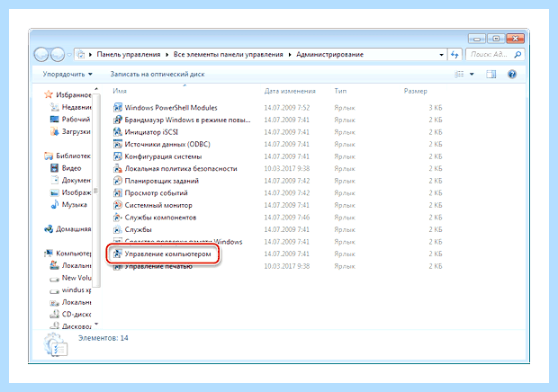Open address bar history dropdown arrow
The height and width of the screenshot is (392, 558).
pos(441,54)
